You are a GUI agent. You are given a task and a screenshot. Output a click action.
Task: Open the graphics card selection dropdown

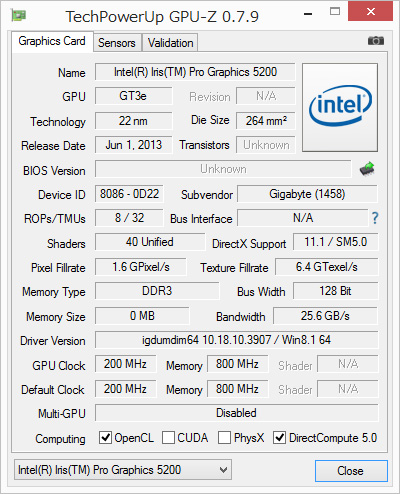pyautogui.click(x=123, y=470)
